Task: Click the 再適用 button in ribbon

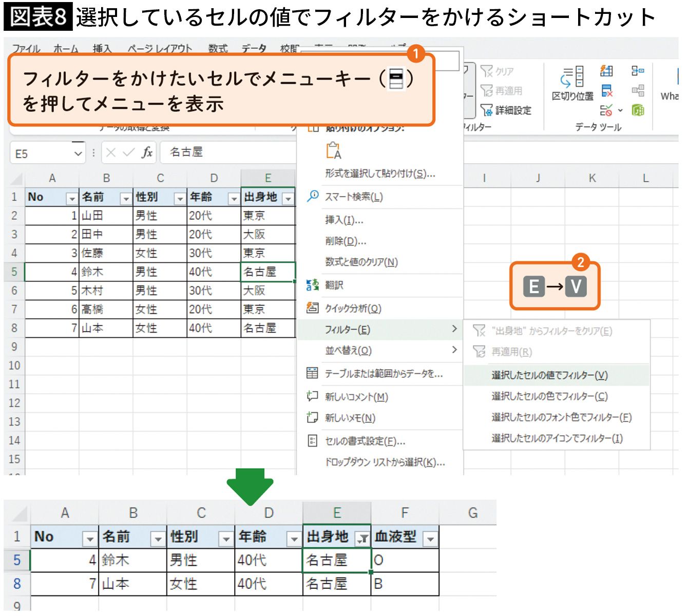Action: pos(502,91)
